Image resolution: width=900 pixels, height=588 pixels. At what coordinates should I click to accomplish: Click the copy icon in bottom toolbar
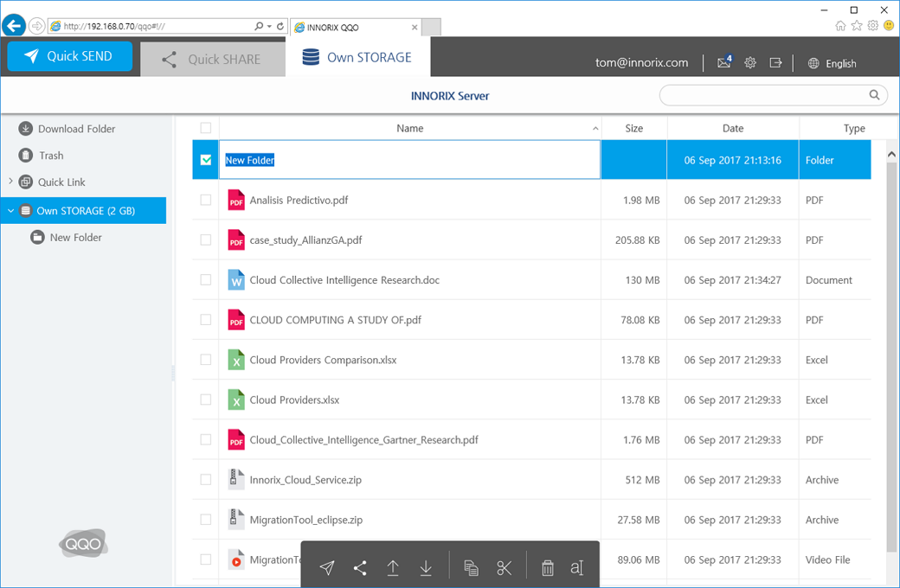471,568
